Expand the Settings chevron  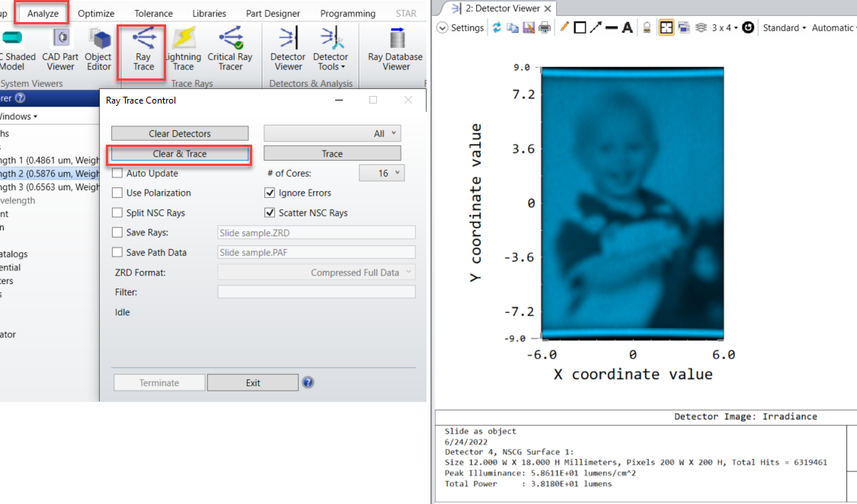tap(442, 27)
